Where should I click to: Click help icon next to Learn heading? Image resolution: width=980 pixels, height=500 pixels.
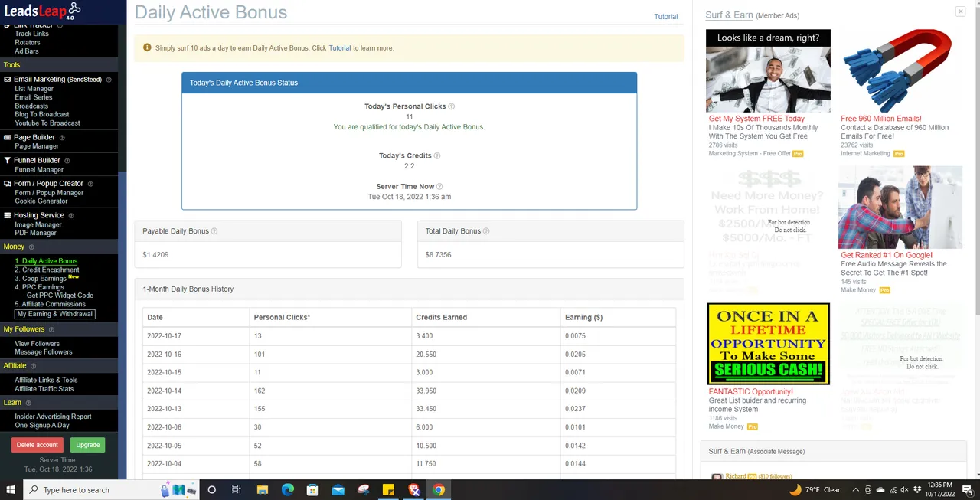(x=28, y=403)
